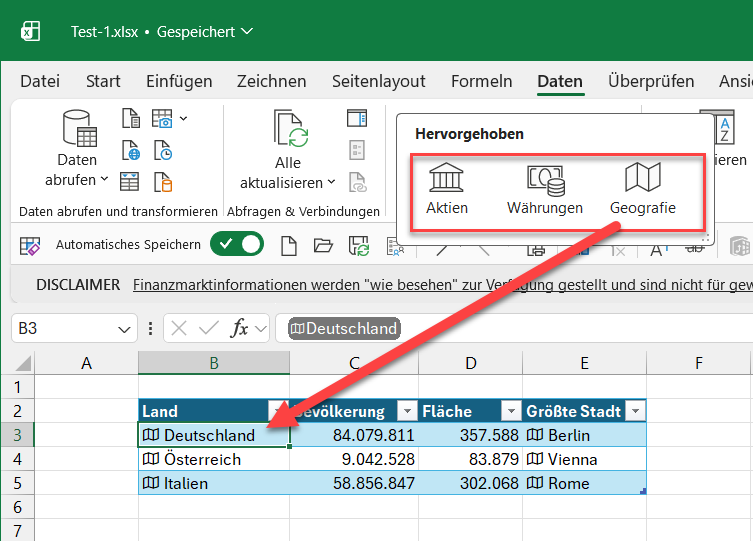This screenshot has height=541, width=753.
Task: Choose the Geografie data type icon
Action: [x=642, y=179]
